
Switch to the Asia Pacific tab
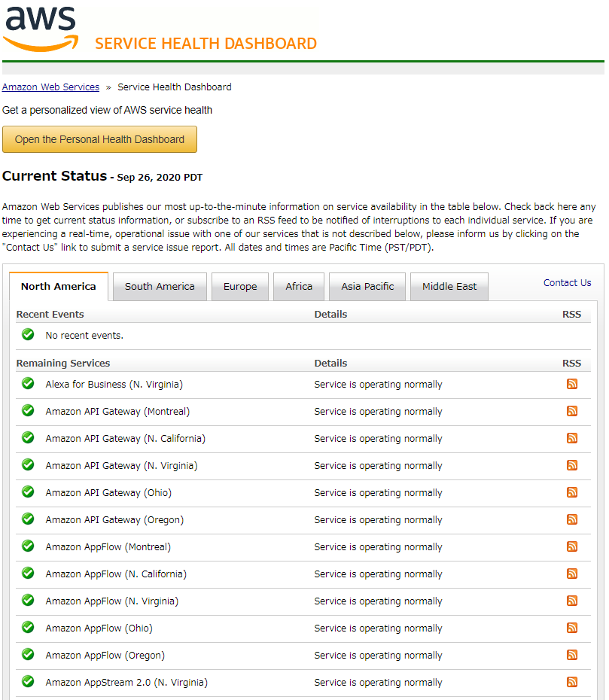367,287
